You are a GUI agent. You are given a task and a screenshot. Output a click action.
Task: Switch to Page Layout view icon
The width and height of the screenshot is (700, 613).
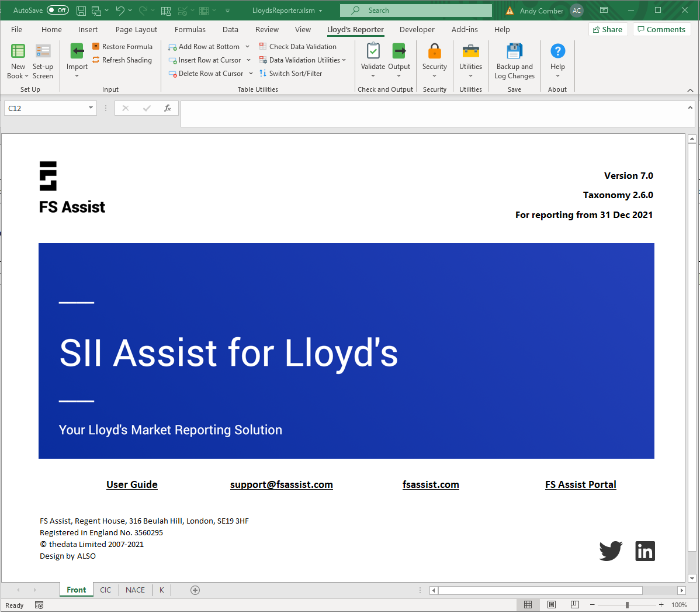tap(552, 604)
